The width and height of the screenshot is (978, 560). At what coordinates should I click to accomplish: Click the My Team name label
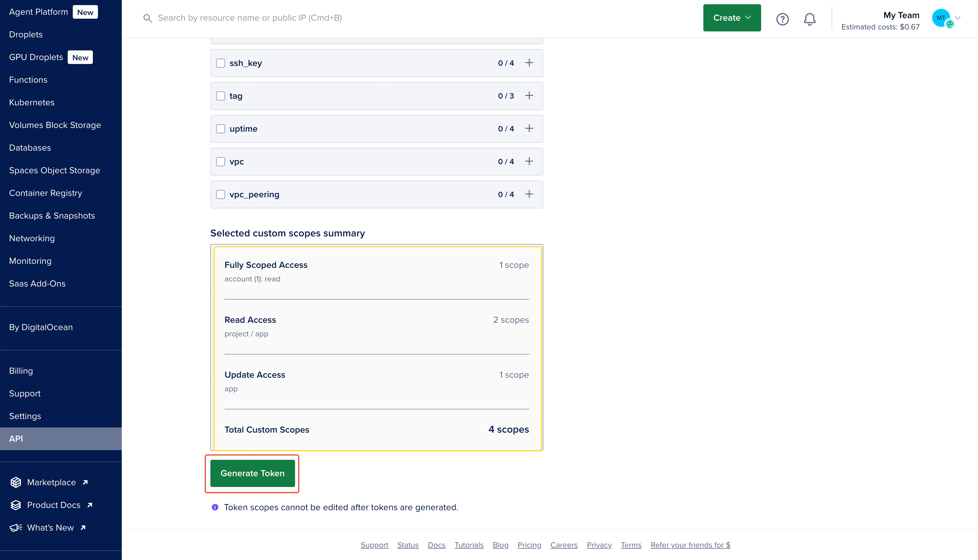point(901,15)
